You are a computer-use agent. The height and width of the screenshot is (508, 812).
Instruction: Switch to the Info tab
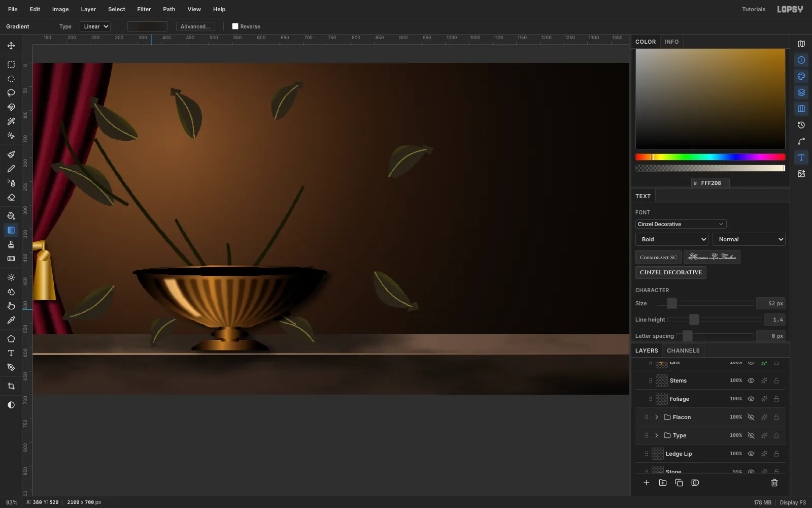(671, 42)
